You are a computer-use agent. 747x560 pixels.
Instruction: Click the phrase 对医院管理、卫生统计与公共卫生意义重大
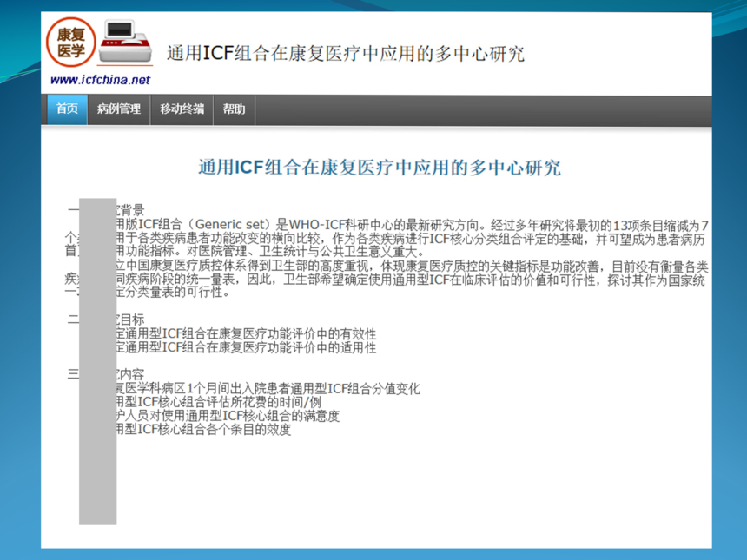click(304, 252)
